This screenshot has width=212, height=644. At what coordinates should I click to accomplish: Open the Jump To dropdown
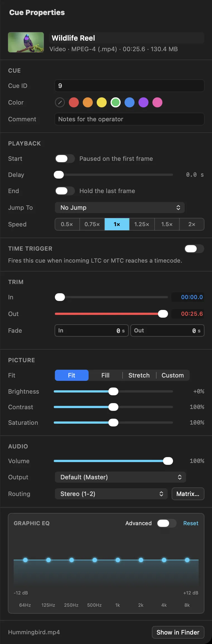[x=120, y=208]
